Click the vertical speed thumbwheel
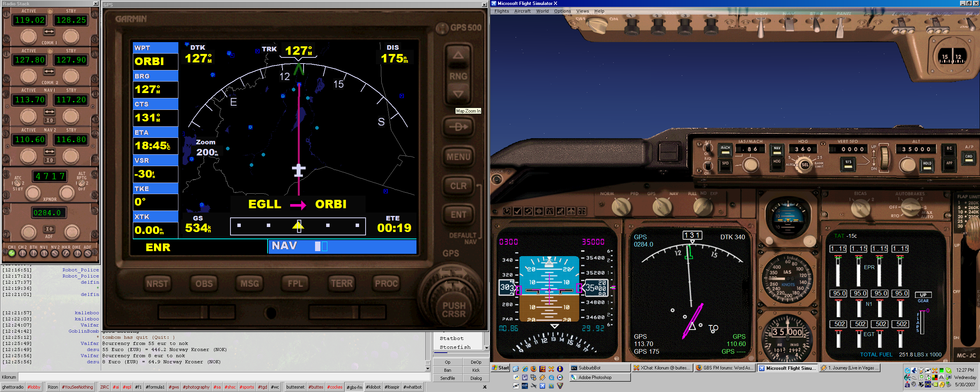The width and height of the screenshot is (980, 392). point(884,157)
